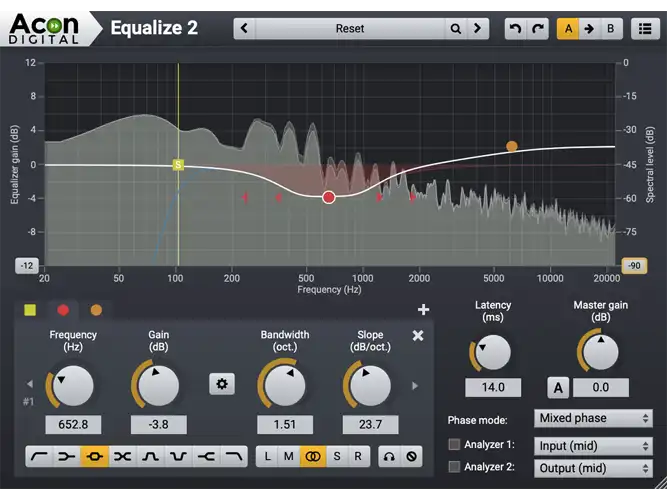Select the high shelf filter type

coord(206,457)
